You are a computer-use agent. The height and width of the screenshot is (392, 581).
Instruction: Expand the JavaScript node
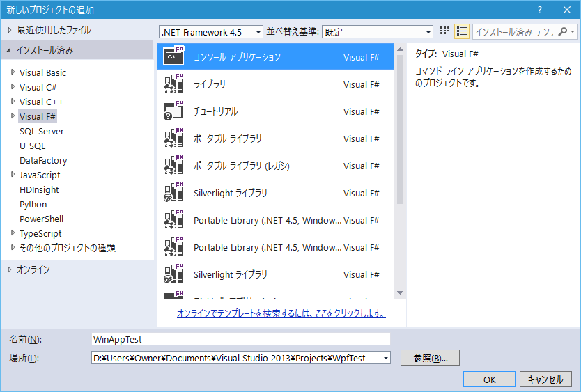(x=13, y=174)
